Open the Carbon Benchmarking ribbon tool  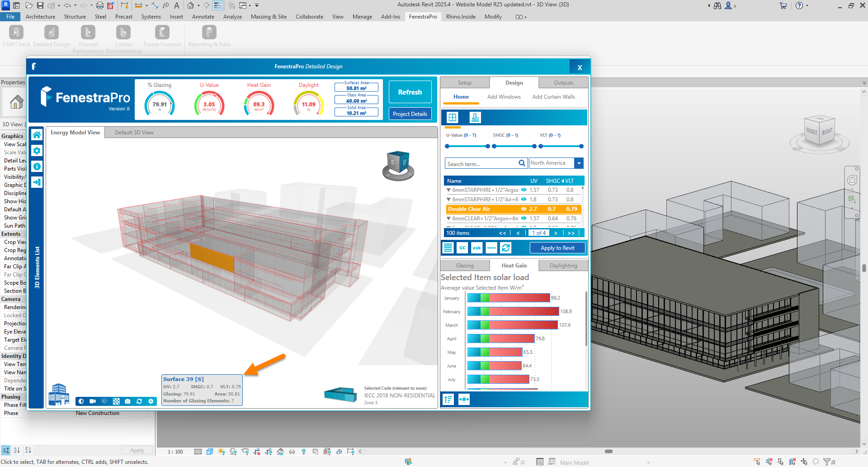pos(123,39)
